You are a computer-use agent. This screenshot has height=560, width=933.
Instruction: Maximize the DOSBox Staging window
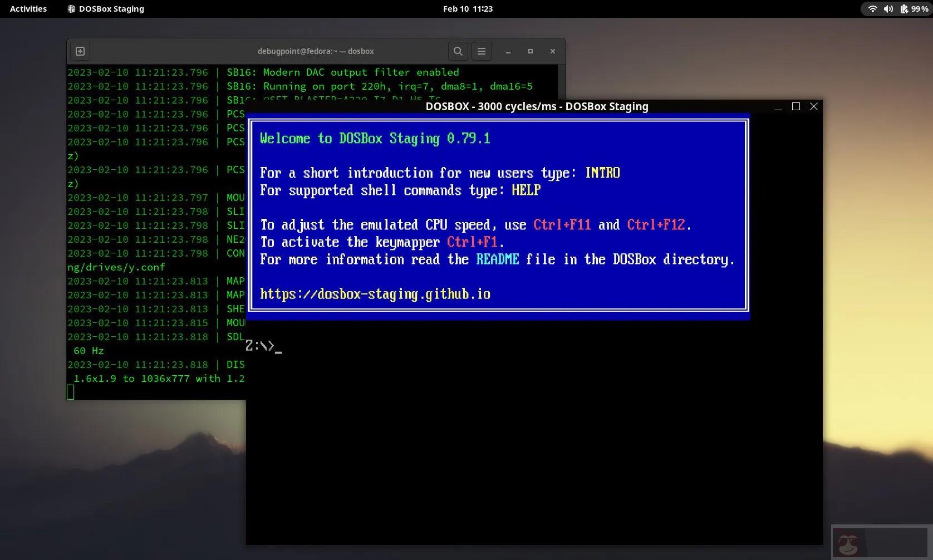(x=795, y=106)
